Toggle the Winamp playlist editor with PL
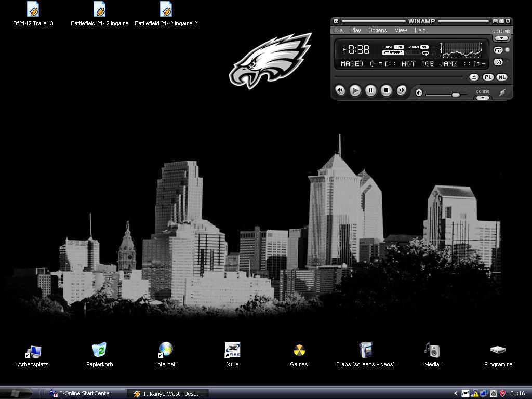 pos(488,77)
